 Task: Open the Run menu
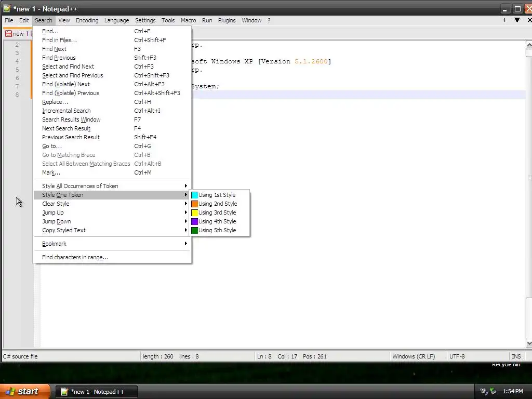click(207, 20)
